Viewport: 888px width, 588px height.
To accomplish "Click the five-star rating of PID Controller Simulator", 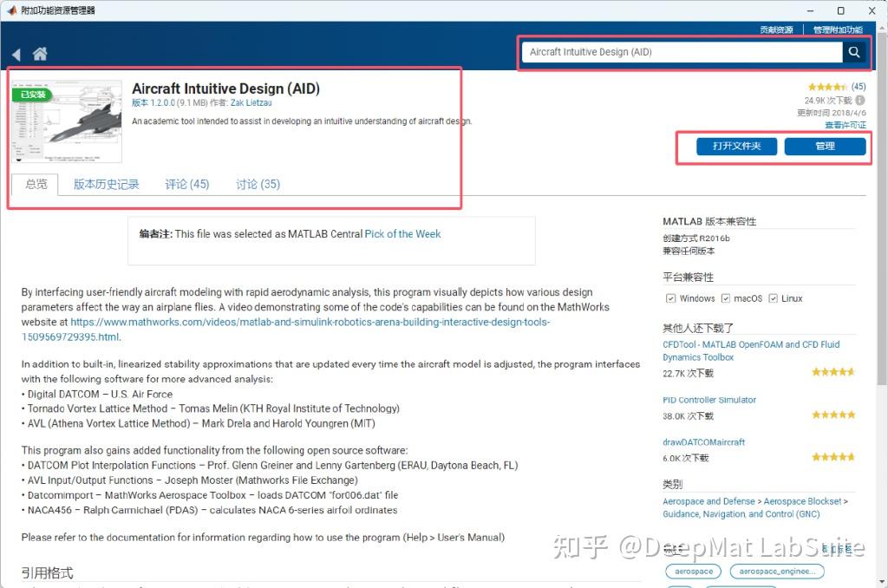I will pyautogui.click(x=833, y=415).
